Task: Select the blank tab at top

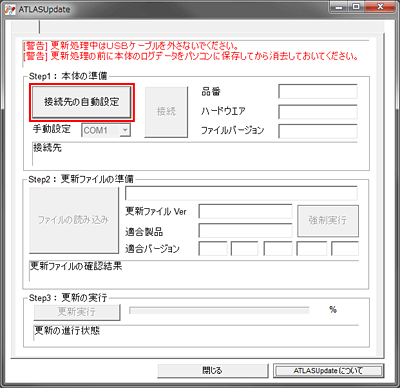Action: point(25,27)
